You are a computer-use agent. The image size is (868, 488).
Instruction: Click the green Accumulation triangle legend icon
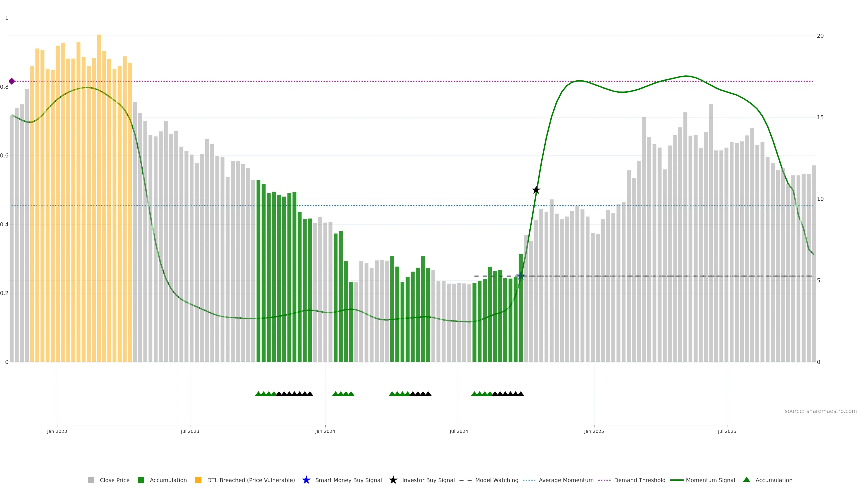(x=746, y=480)
